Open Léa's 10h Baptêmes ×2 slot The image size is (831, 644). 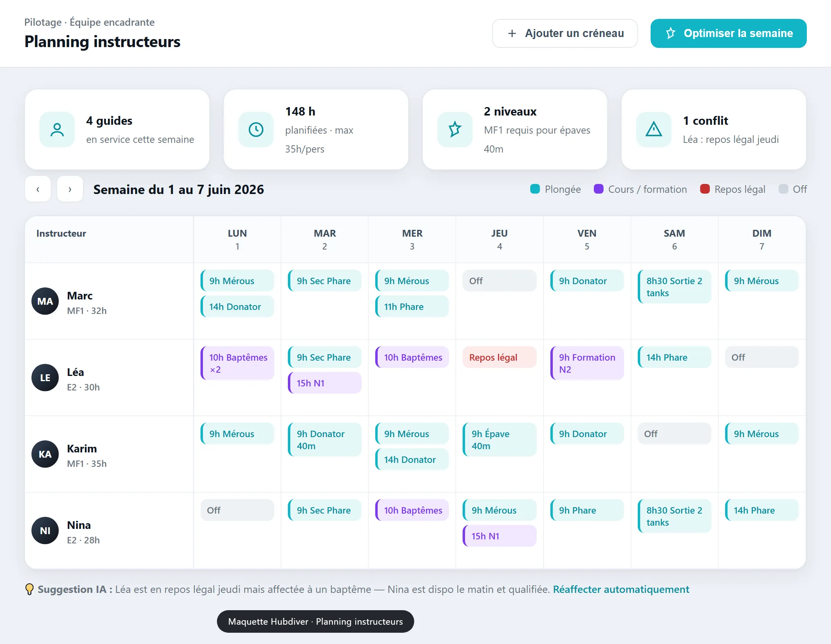point(237,363)
